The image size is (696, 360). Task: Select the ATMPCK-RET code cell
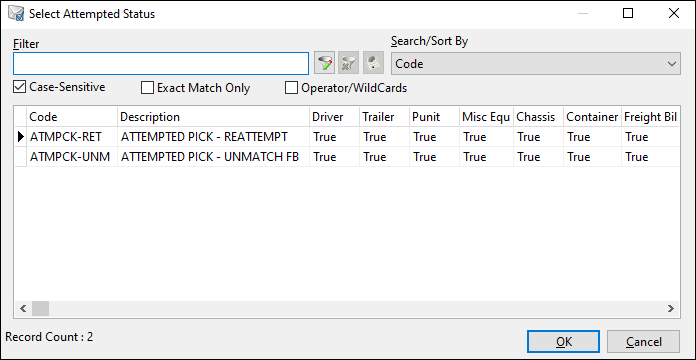pyautogui.click(x=72, y=137)
